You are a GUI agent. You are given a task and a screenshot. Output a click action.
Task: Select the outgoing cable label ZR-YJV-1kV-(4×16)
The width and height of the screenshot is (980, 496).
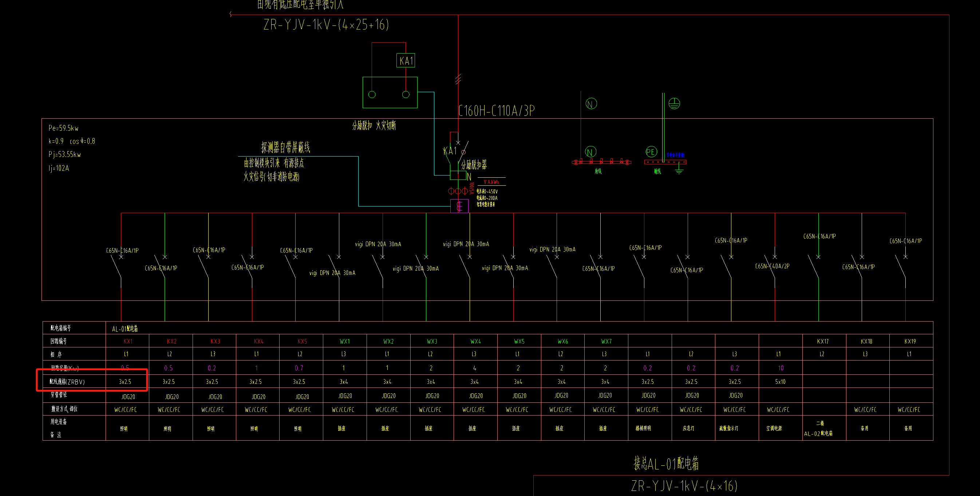click(x=684, y=486)
